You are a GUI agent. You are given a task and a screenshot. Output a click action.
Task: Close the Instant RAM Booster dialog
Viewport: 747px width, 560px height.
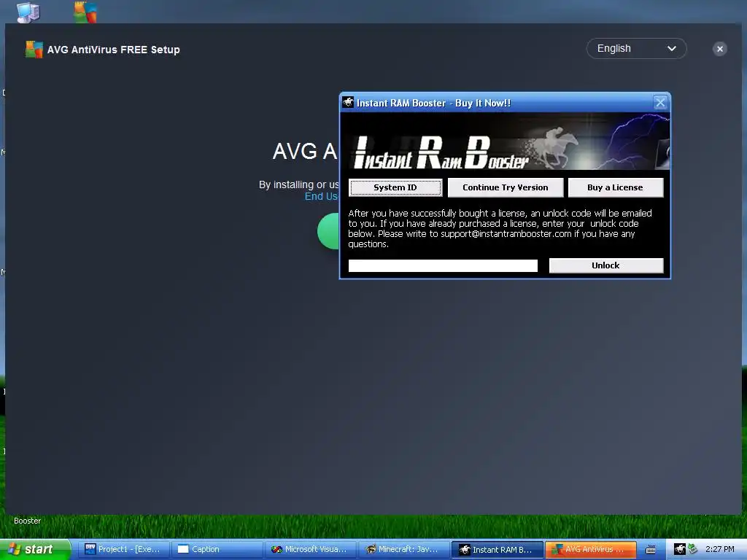[659, 102]
